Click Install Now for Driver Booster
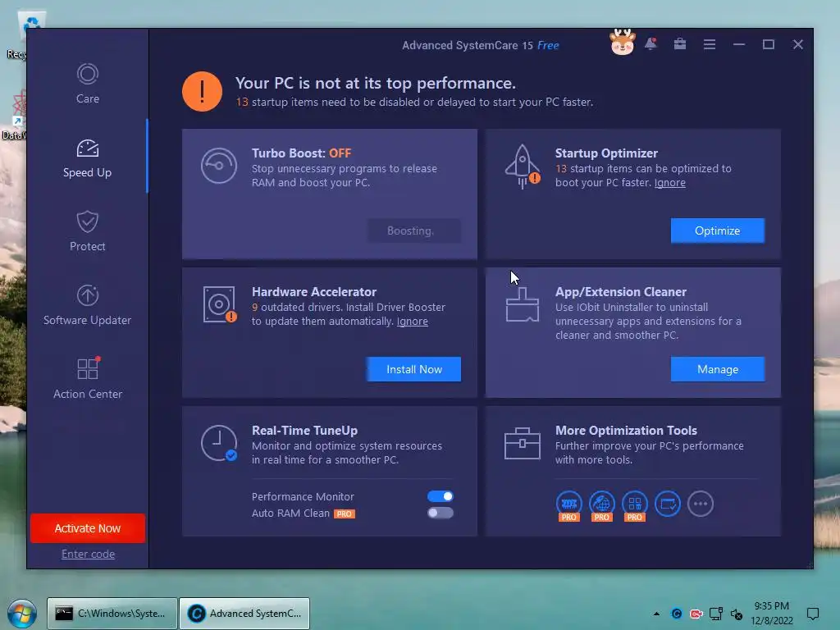Image resolution: width=840 pixels, height=630 pixels. pyautogui.click(x=413, y=369)
